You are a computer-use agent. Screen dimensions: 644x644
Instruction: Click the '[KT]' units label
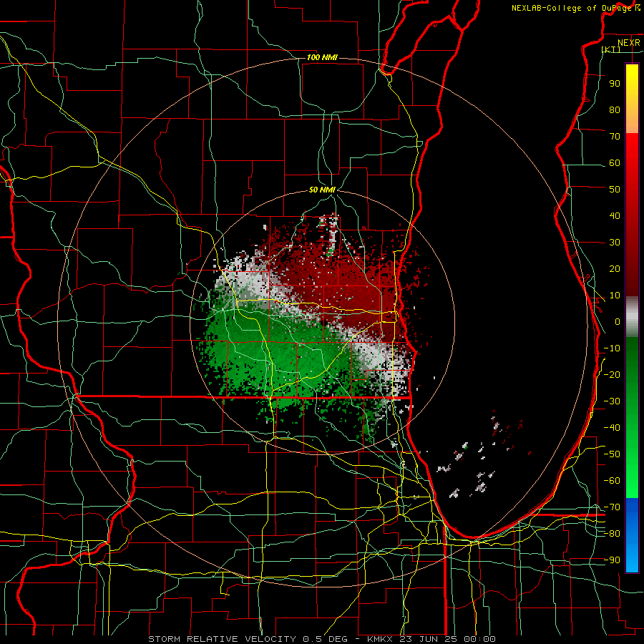click(x=611, y=49)
